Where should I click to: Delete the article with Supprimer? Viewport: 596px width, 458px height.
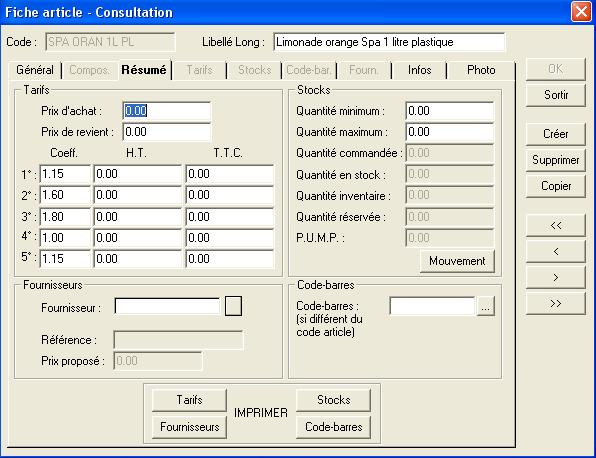(x=555, y=160)
